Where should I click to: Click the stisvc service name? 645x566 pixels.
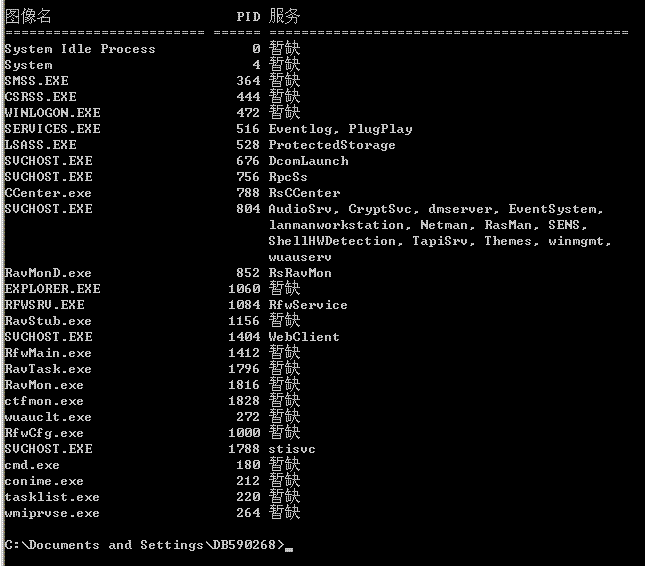click(292, 449)
